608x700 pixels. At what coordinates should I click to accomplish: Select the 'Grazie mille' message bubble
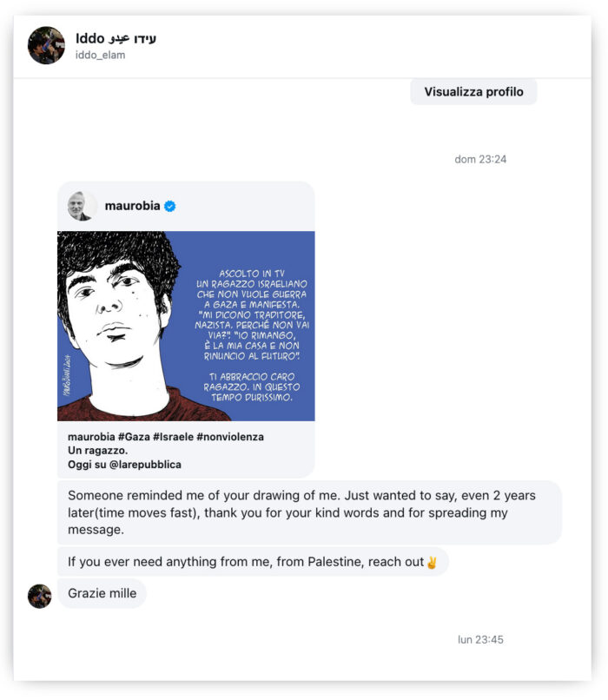pyautogui.click(x=102, y=594)
